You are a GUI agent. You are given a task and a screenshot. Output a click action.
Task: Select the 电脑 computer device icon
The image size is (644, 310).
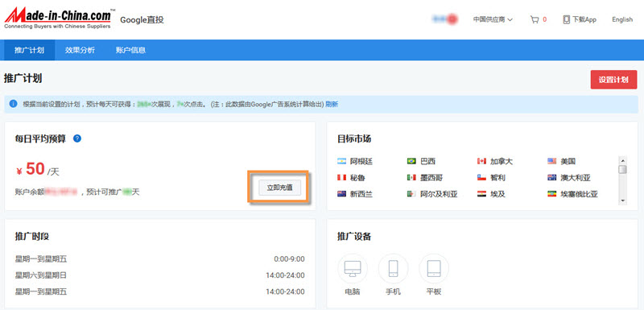coord(353,268)
